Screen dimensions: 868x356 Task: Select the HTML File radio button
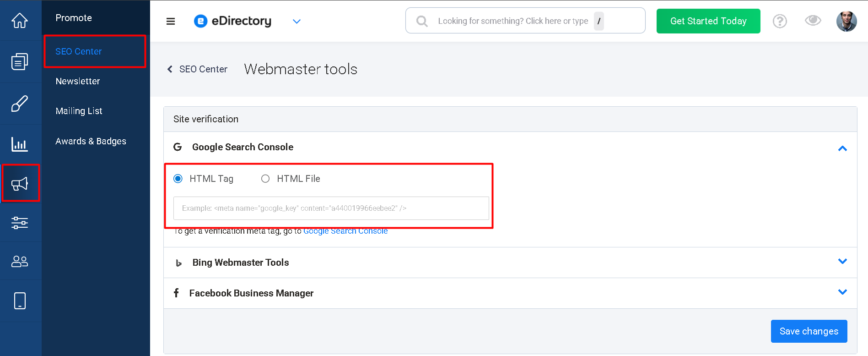click(x=265, y=179)
